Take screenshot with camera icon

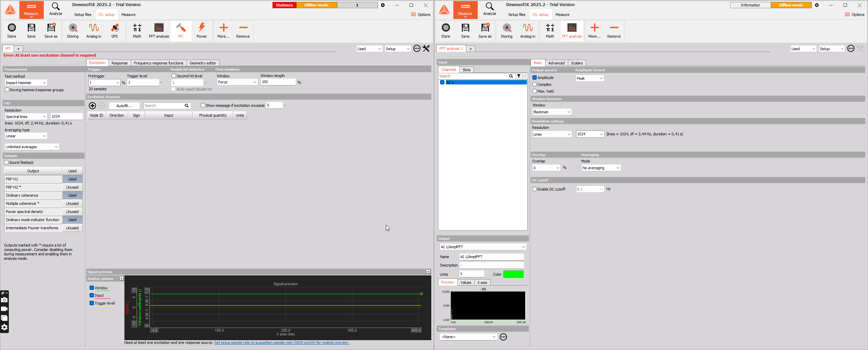pyautogui.click(x=4, y=300)
